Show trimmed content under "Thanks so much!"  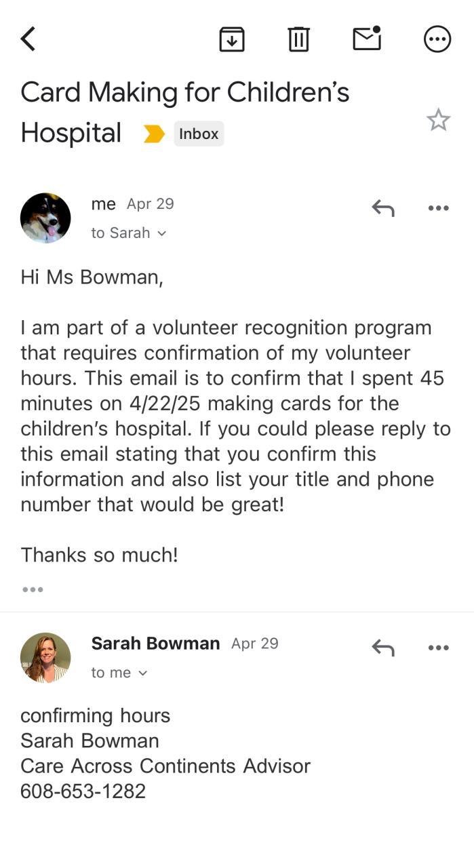33,589
